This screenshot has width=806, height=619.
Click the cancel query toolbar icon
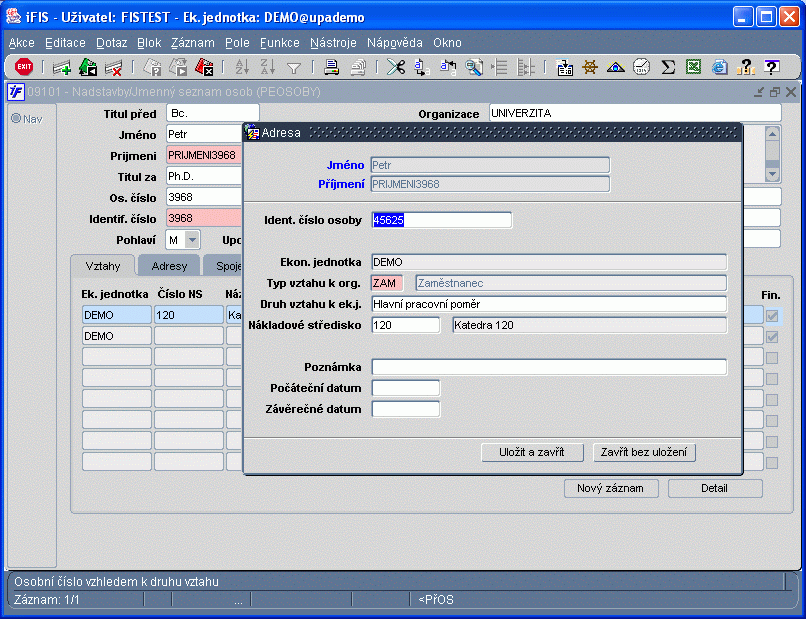click(204, 67)
